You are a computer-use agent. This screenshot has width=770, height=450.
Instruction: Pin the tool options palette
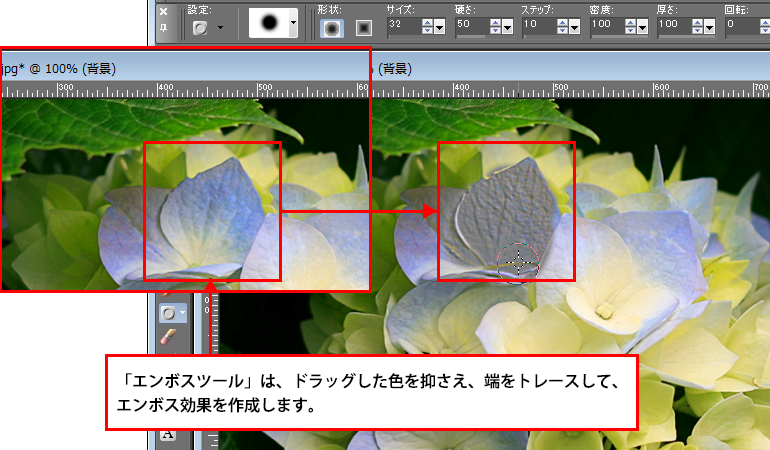click(x=164, y=28)
